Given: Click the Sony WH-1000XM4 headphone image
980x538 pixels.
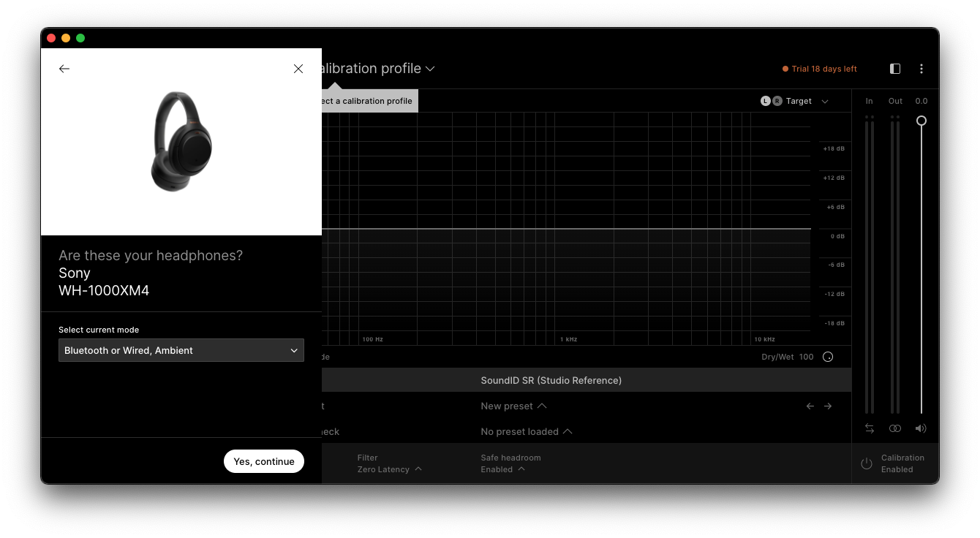Looking at the screenshot, I should coord(181,142).
